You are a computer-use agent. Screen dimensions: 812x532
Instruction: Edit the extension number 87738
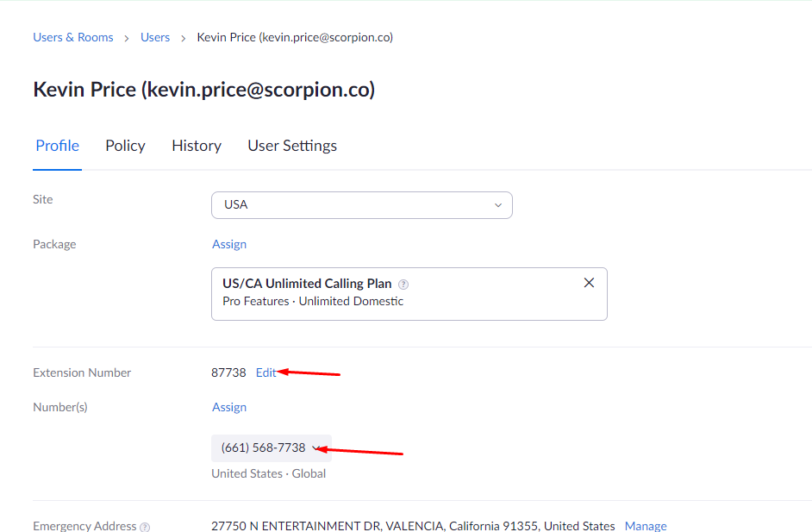265,372
